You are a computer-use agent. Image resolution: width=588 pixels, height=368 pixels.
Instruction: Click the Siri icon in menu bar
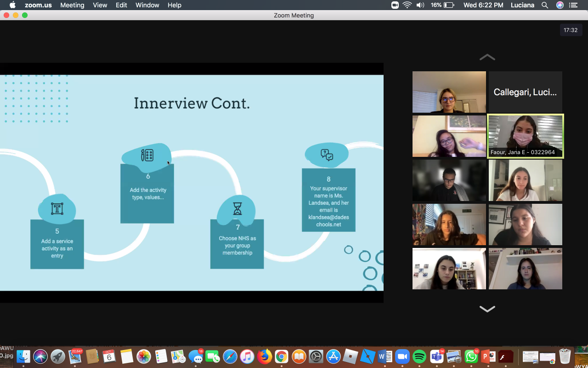[x=560, y=5]
